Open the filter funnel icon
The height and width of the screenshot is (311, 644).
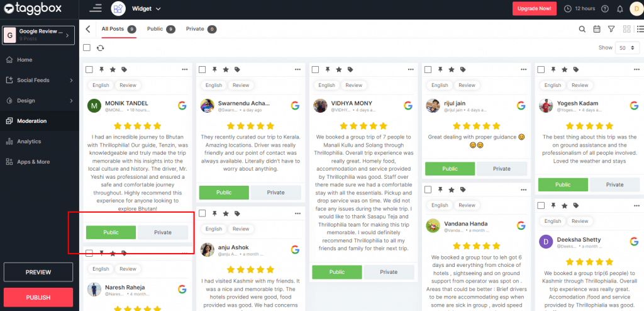(611, 29)
